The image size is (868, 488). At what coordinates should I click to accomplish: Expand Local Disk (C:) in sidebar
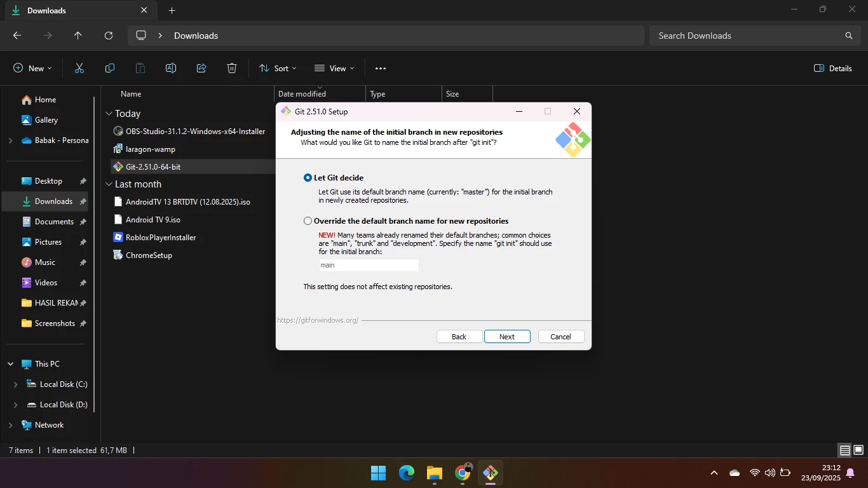click(x=16, y=384)
